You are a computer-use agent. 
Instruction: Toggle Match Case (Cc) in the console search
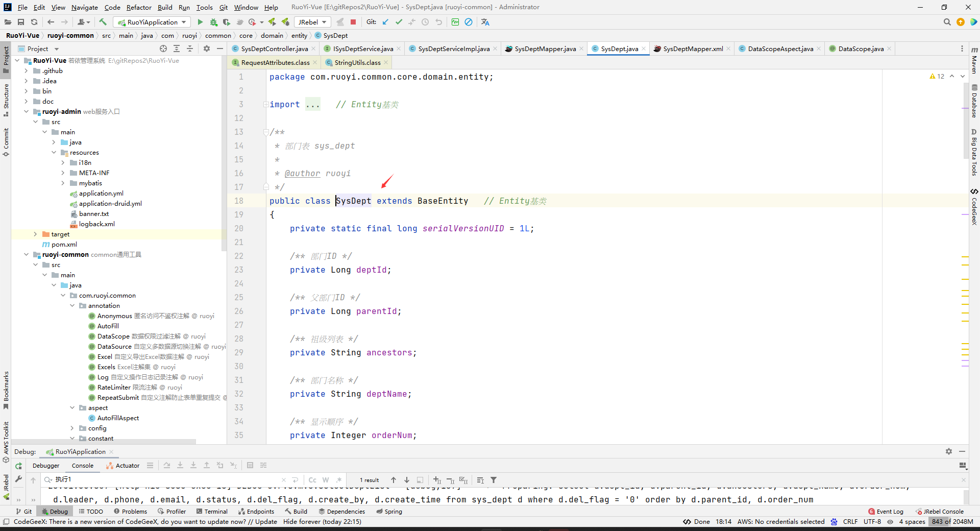click(x=312, y=480)
